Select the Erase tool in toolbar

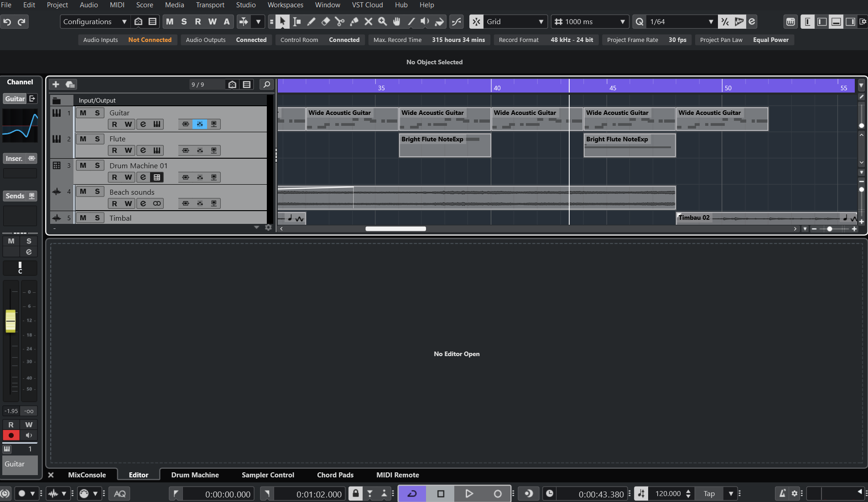[x=326, y=21]
